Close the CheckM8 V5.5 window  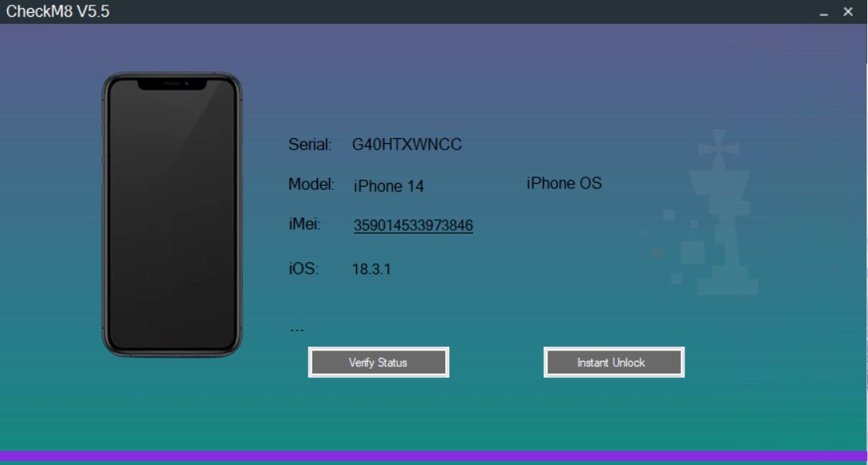click(848, 12)
